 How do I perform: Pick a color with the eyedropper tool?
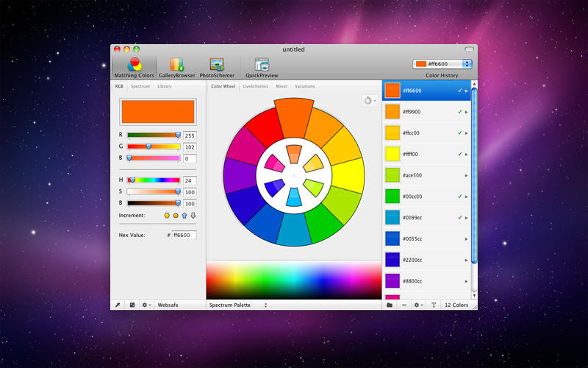pos(118,305)
